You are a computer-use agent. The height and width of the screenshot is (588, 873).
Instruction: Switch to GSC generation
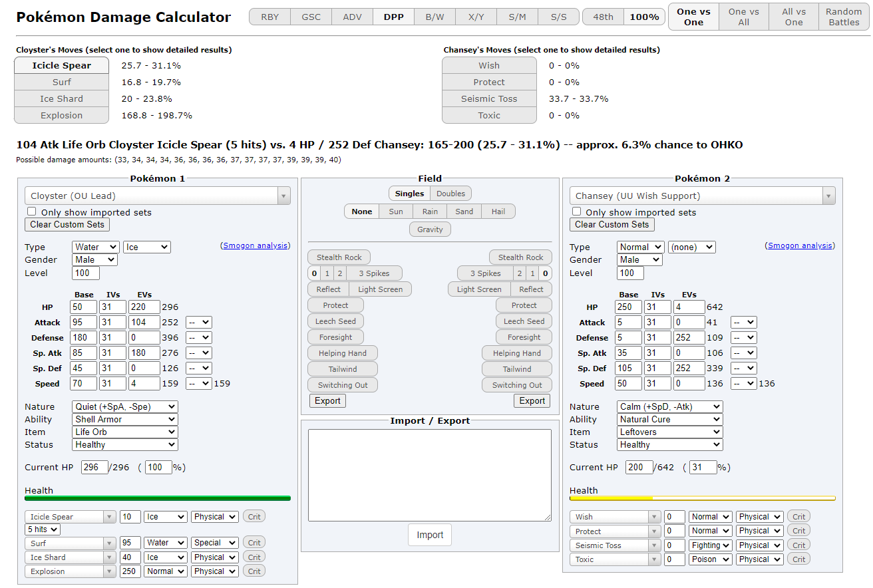[x=311, y=17]
